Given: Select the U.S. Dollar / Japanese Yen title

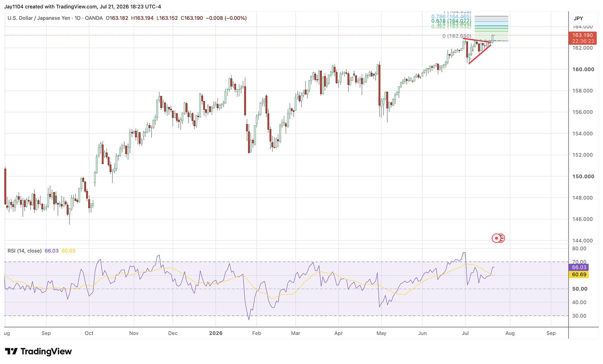Looking at the screenshot, I should pos(40,18).
